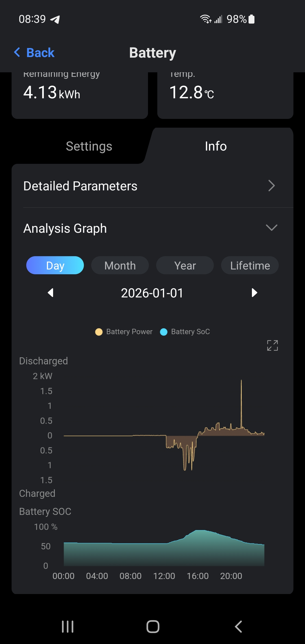Image resolution: width=305 pixels, height=644 pixels.
Task: Go to previous day with left arrow
Action: (51, 293)
